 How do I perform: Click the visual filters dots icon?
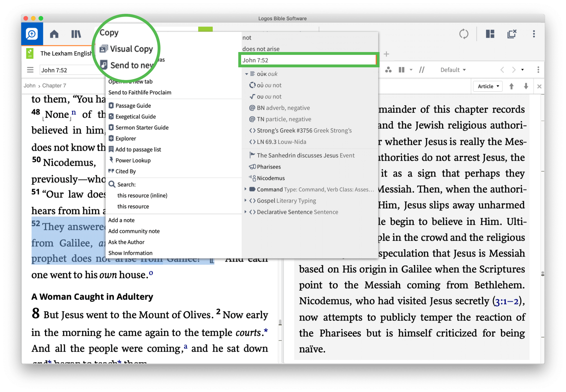[388, 70]
